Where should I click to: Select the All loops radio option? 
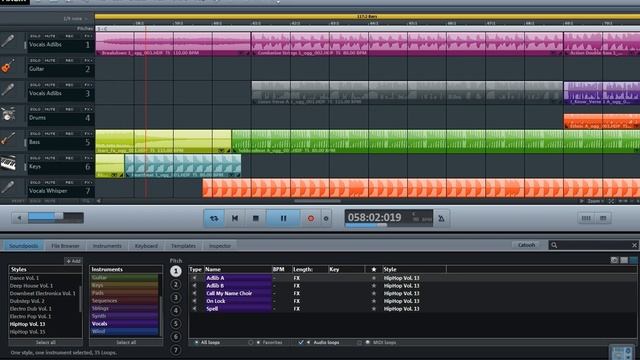point(196,342)
